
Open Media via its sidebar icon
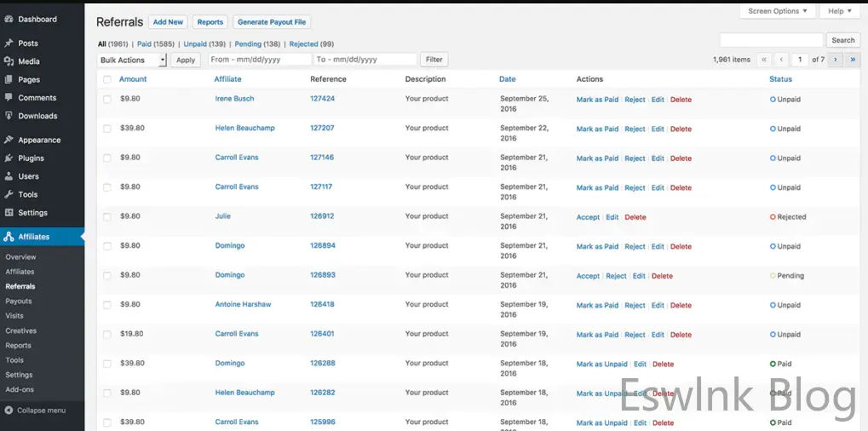[9, 61]
